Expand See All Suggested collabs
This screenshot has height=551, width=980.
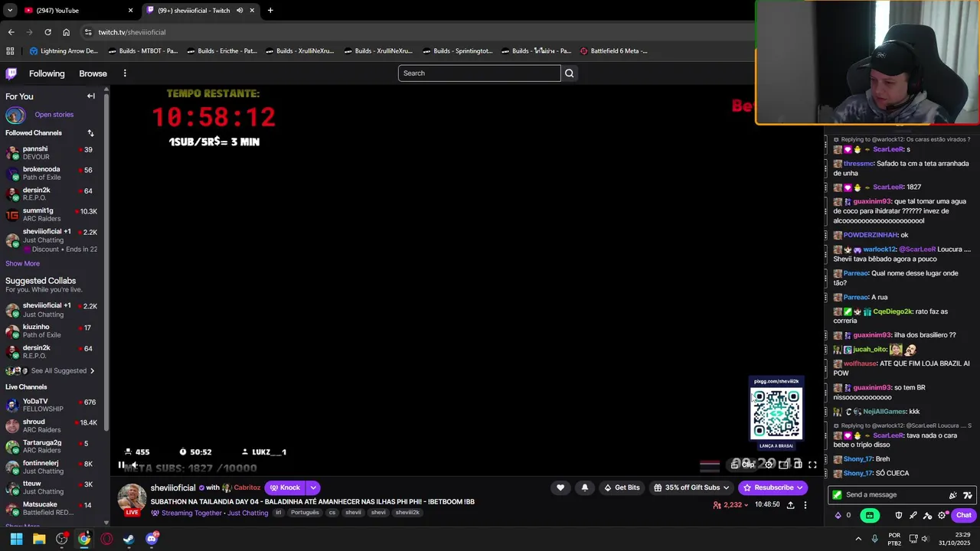[59, 370]
